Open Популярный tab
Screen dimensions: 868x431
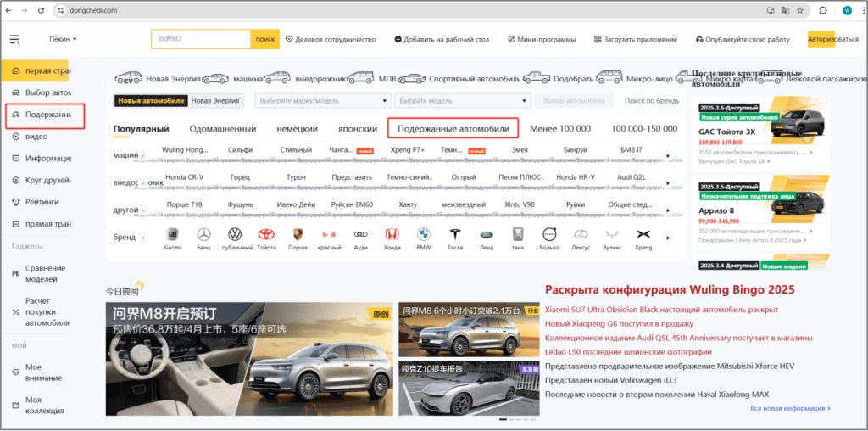coord(142,129)
